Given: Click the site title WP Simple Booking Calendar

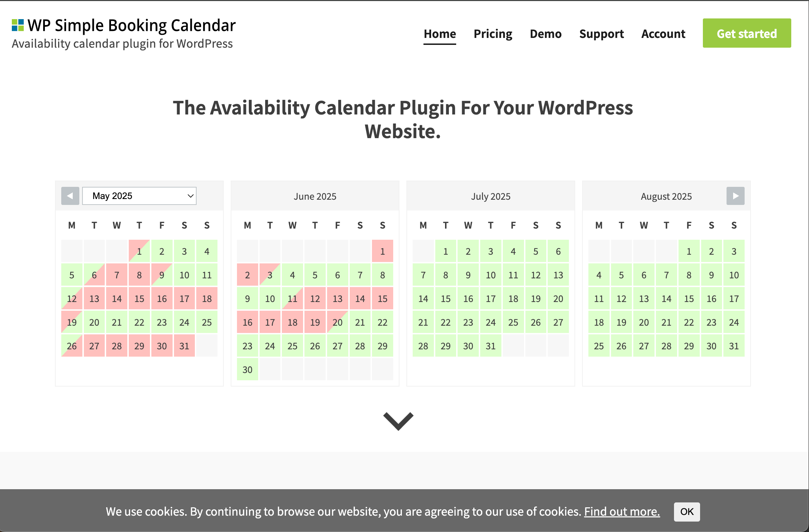Looking at the screenshot, I should 132,25.
